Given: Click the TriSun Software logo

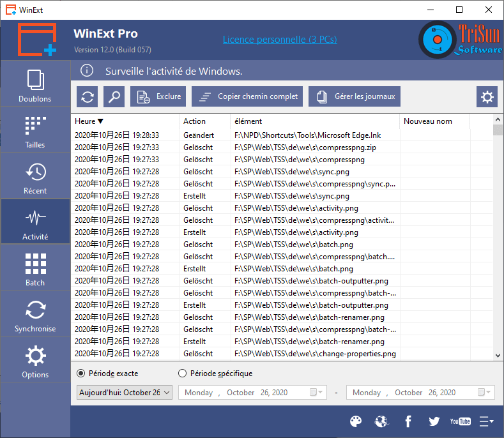Looking at the screenshot, I should point(461,40).
